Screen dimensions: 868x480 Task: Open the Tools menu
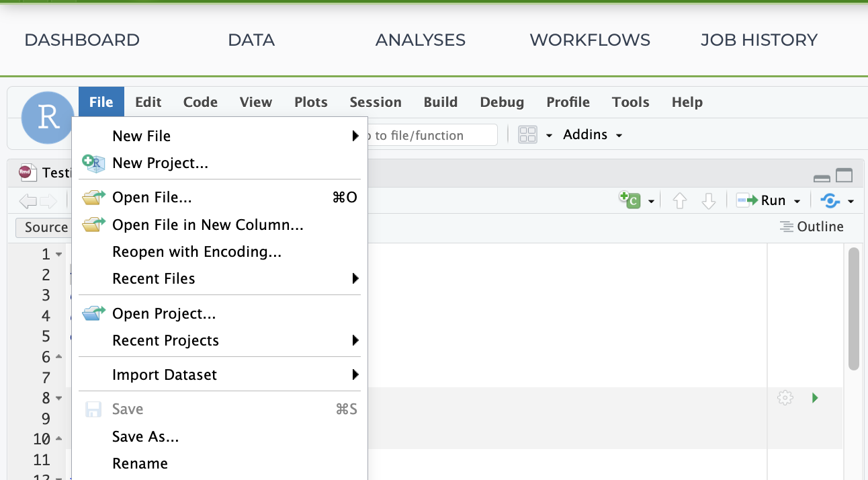[x=630, y=102]
